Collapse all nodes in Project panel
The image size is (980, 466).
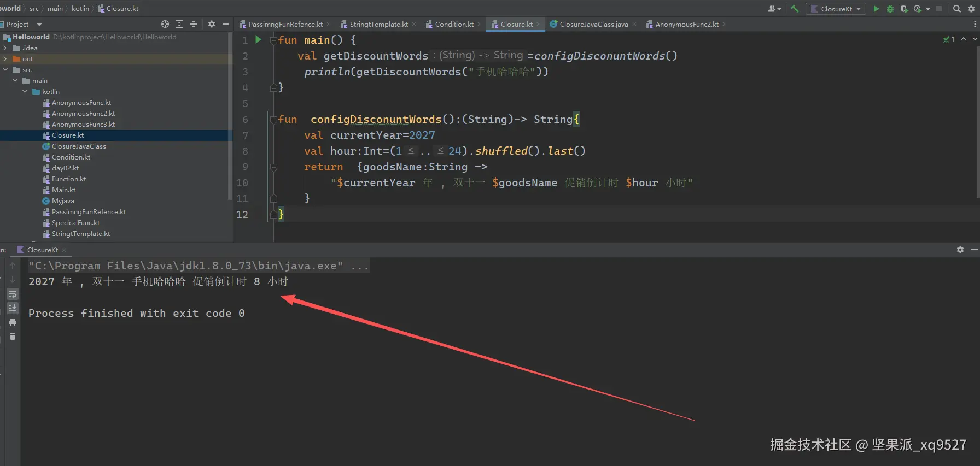tap(193, 24)
